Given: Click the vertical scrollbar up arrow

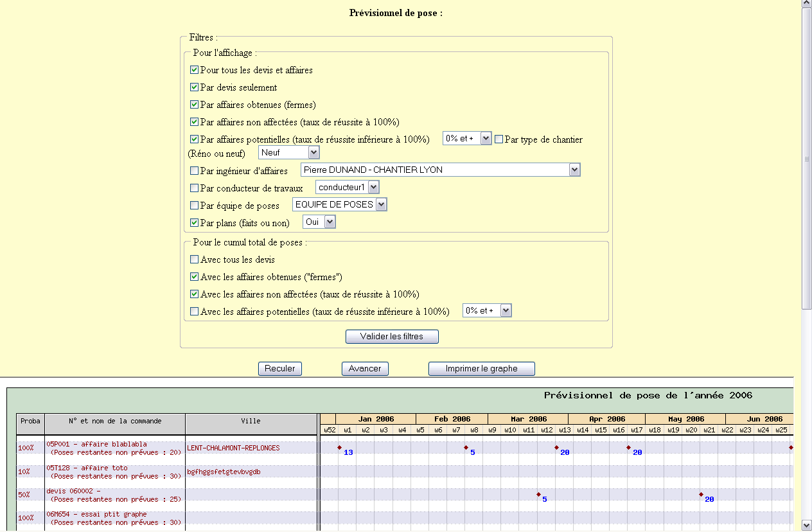Looking at the screenshot, I should [x=807, y=4].
